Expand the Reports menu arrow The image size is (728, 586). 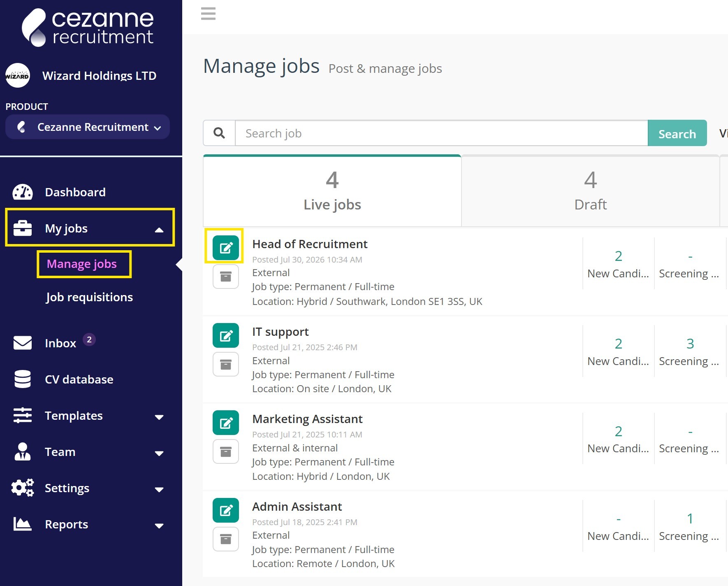click(x=159, y=526)
